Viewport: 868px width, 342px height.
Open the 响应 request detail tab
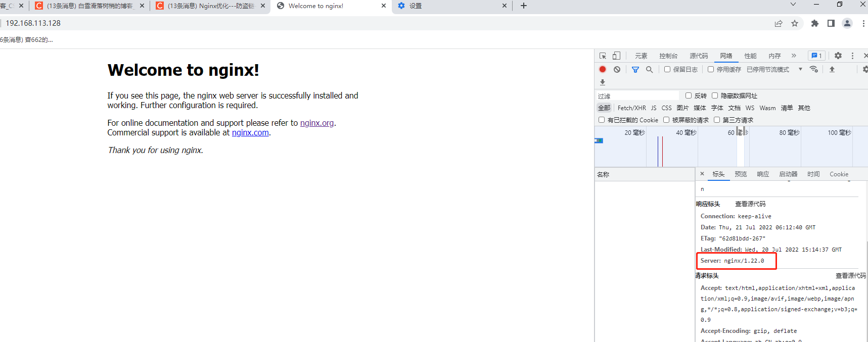pos(763,174)
